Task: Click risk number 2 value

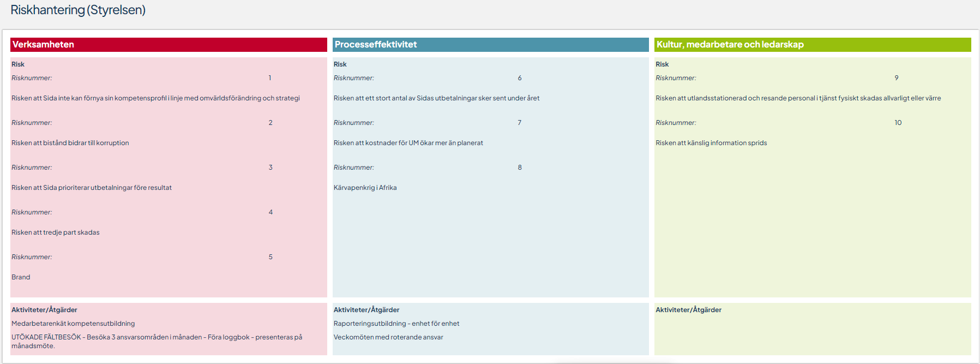Action: [270, 123]
